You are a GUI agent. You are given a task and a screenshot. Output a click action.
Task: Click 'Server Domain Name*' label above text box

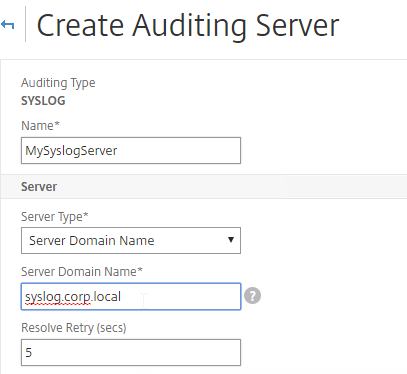[82, 271]
